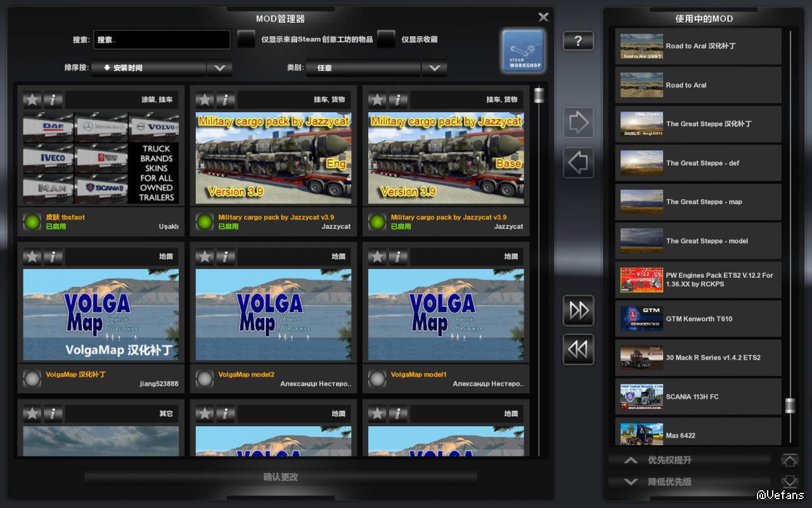Select PW Engines Pack ETS2 V.12.2 entry
Image resolution: width=812 pixels, height=508 pixels.
(699, 280)
